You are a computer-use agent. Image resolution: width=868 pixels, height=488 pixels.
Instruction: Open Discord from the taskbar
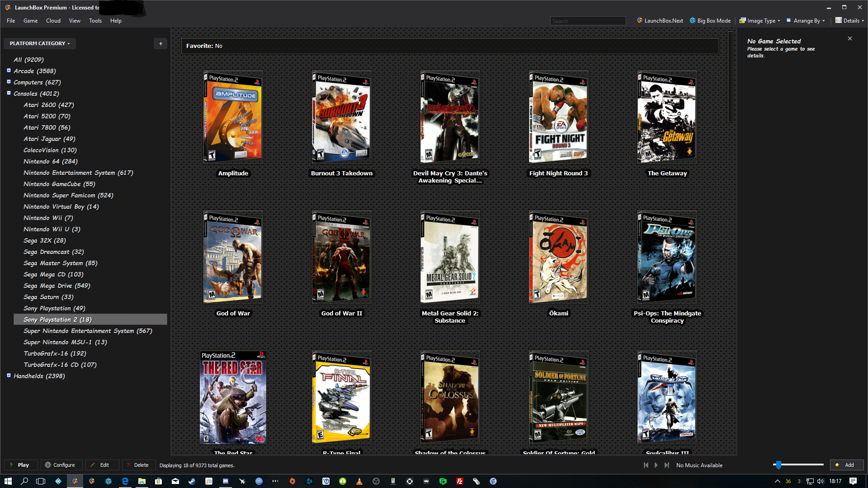click(226, 481)
